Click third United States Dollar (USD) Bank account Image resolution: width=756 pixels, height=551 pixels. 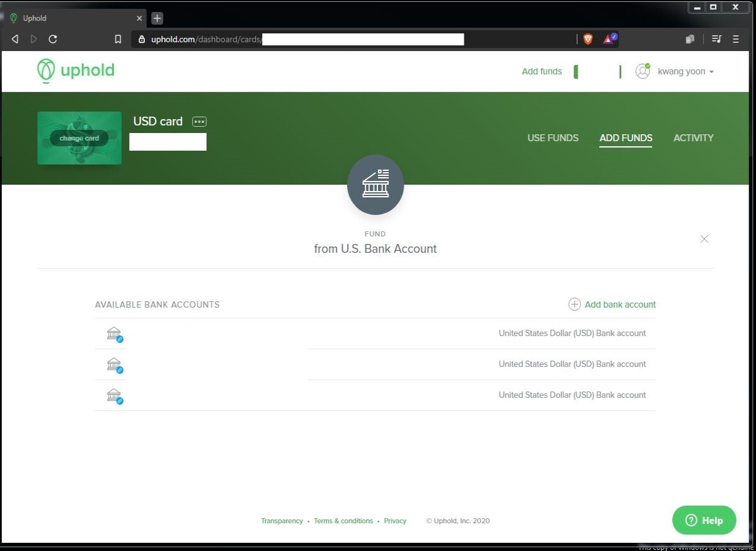tap(572, 395)
